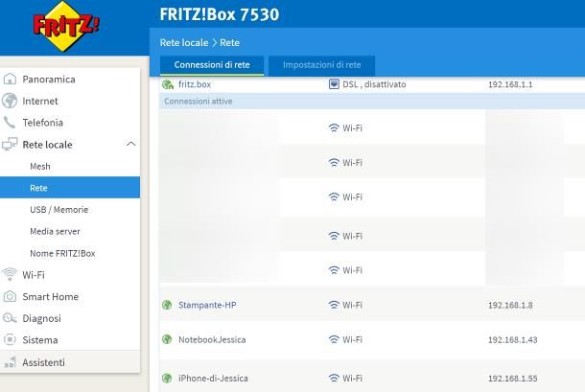This screenshot has height=392, width=585.
Task: Open Nome FRITZ!Box submenu item
Action: pos(70,253)
